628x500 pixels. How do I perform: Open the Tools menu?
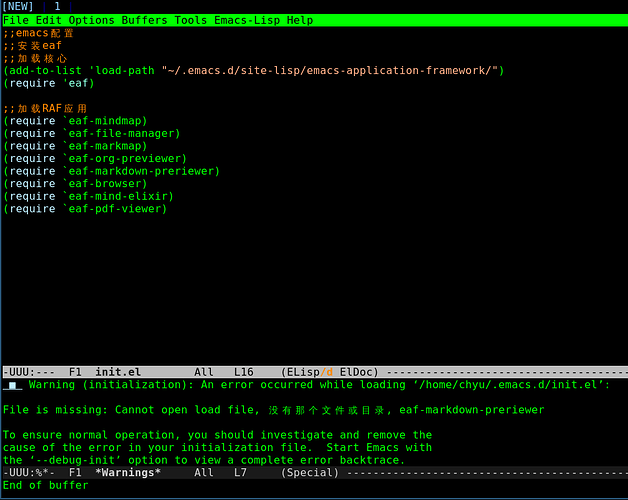(191, 20)
